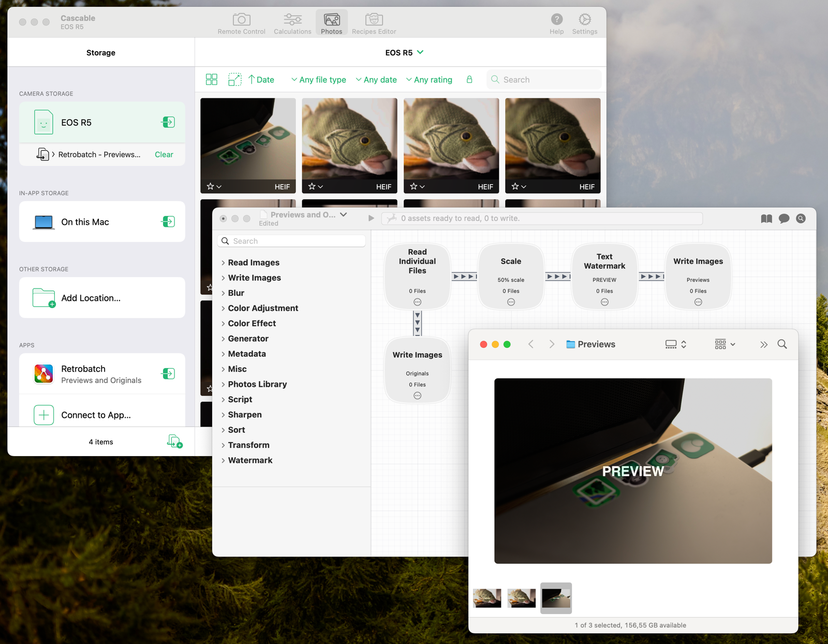
Task: Expand the Watermark node category
Action: (x=223, y=460)
